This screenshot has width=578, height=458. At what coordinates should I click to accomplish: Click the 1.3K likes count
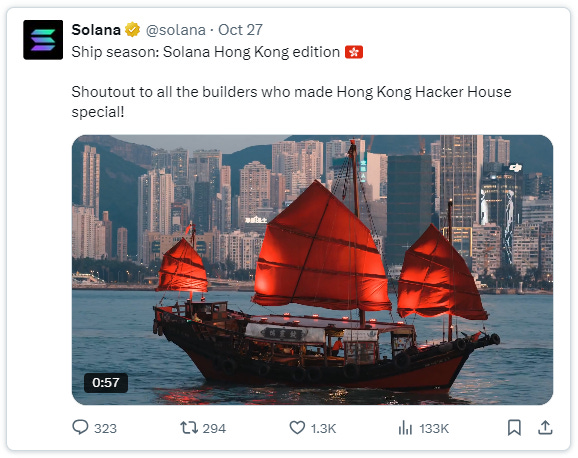(323, 428)
